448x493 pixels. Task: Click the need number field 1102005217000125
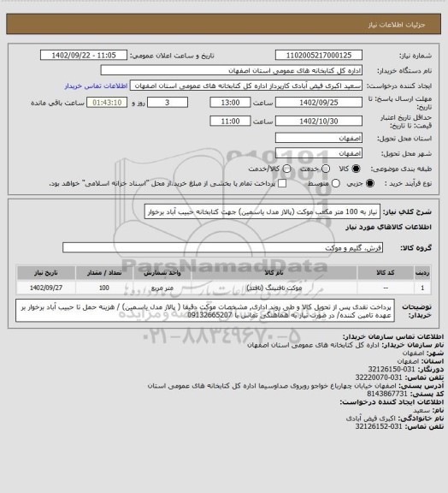(319, 55)
